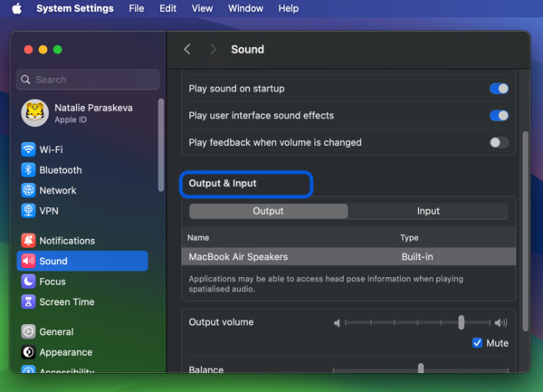Click the Focus moon icon
This screenshot has height=392, width=543.
pos(28,282)
